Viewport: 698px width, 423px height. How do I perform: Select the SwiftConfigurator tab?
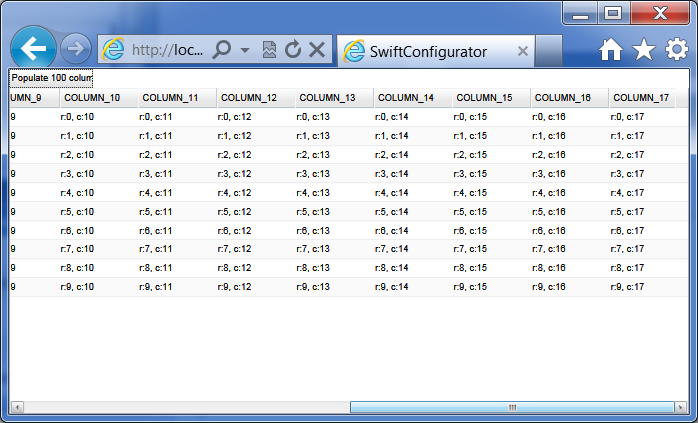[x=427, y=51]
